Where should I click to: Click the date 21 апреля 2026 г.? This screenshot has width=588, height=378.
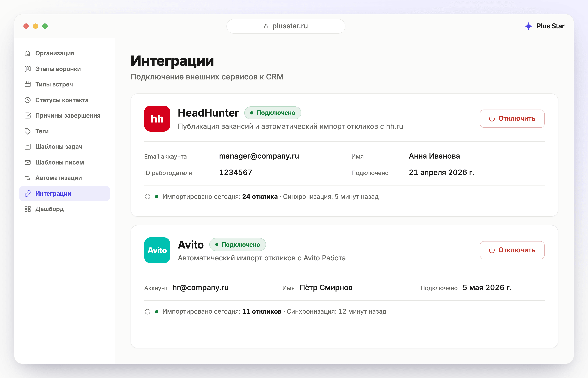tap(442, 173)
